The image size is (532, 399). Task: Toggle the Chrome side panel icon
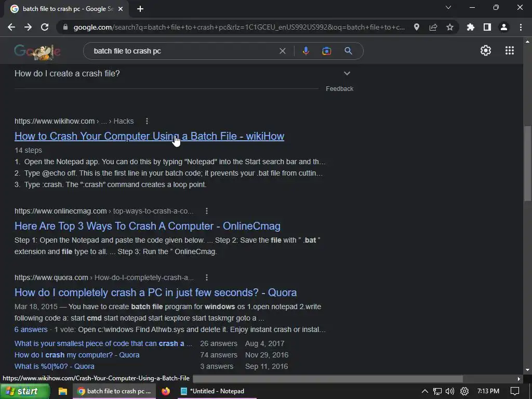[487, 27]
